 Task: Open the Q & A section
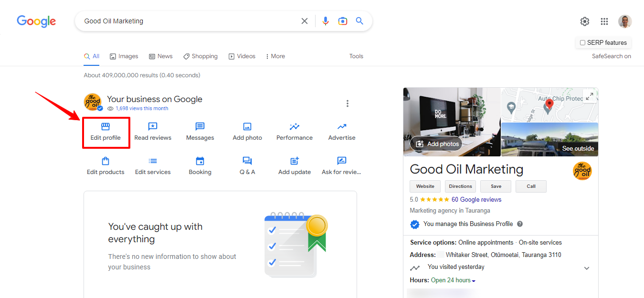click(x=247, y=166)
